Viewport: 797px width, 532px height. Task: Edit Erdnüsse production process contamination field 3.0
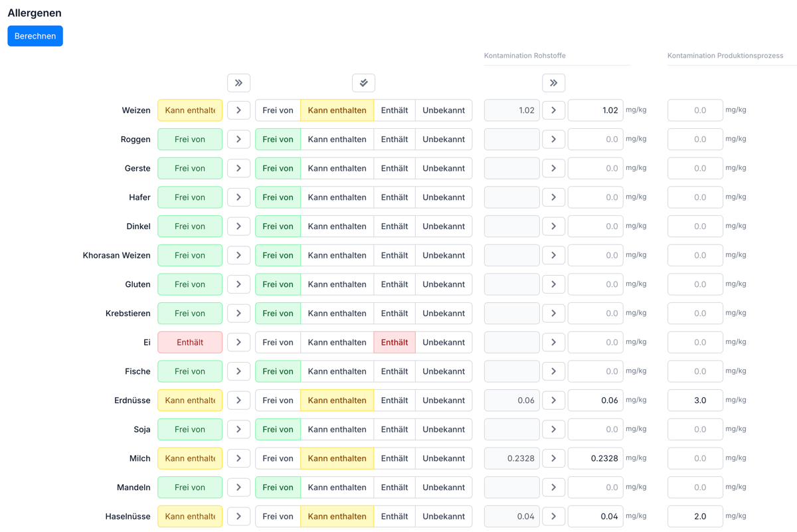695,400
